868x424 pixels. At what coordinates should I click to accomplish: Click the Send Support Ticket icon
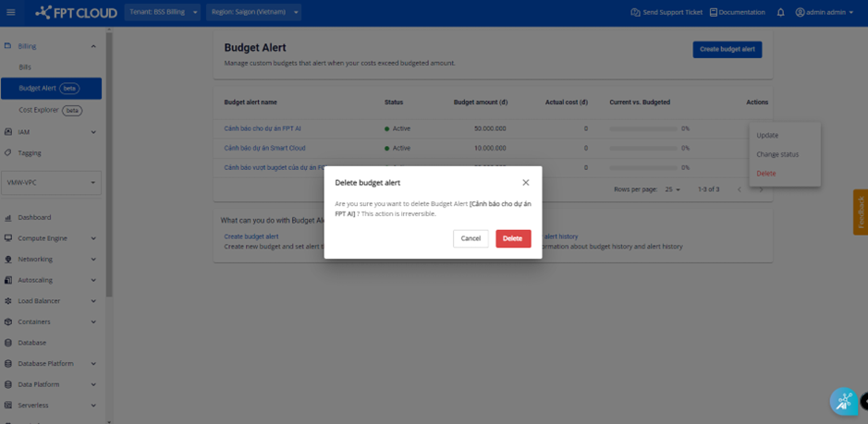coord(635,12)
